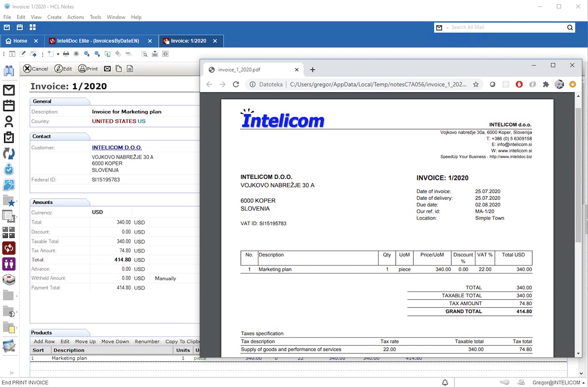The height and width of the screenshot is (387, 588).
Task: Open the four-squares workspace icon in sidebar
Action: (x=9, y=233)
